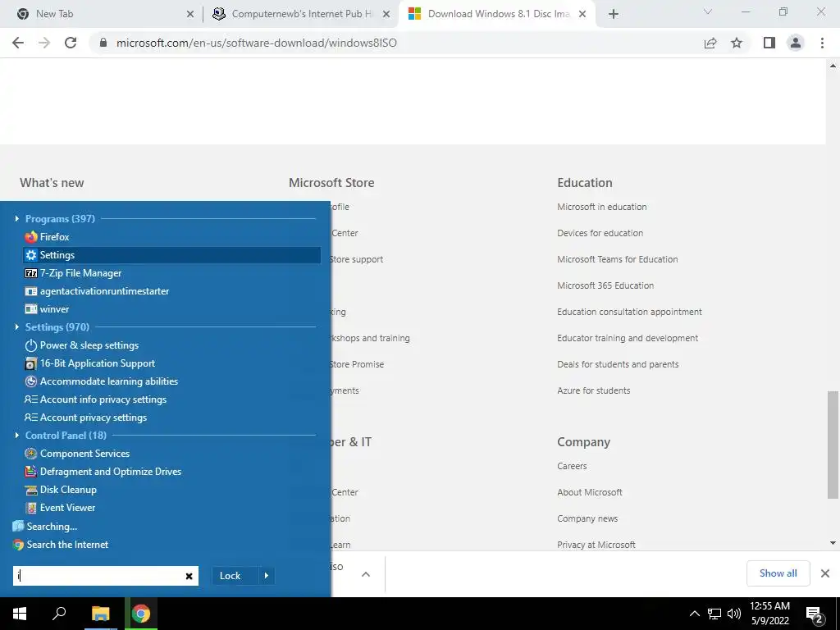Switch to the New Tab tab
Image resolution: width=840 pixels, height=630 pixels.
click(x=101, y=14)
